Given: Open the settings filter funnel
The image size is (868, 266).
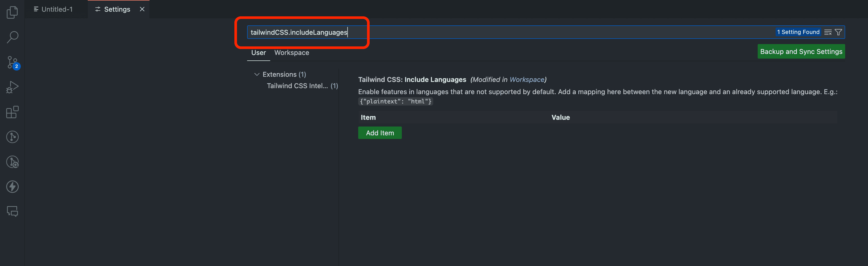Looking at the screenshot, I should click(838, 32).
